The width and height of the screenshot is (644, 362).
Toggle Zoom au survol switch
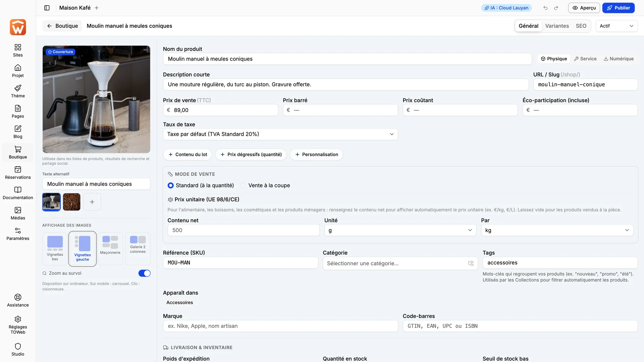145,273
